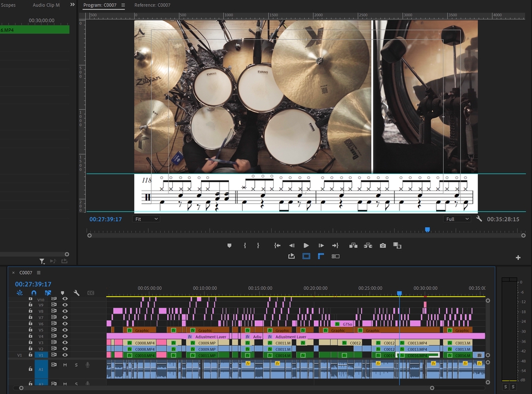The width and height of the screenshot is (532, 394).
Task: Click the Export/Share icon below transport
Action: (x=291, y=256)
